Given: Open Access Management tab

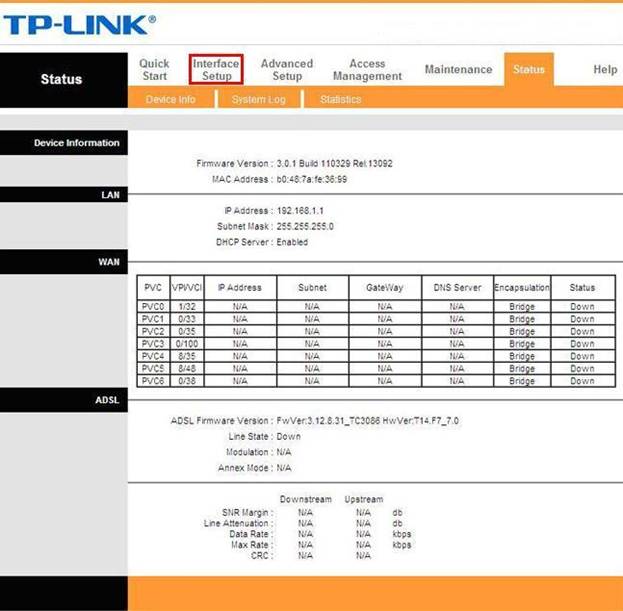Looking at the screenshot, I should (x=367, y=70).
